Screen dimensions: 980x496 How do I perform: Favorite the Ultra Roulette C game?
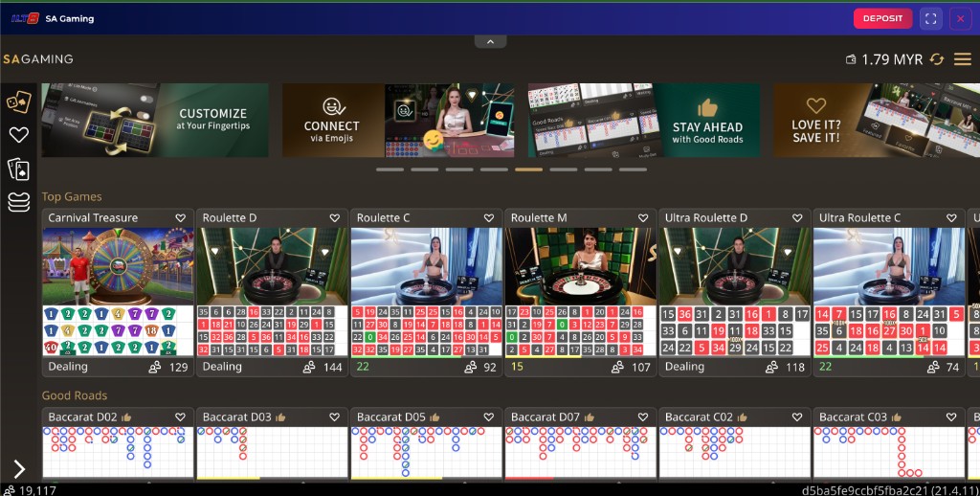click(x=951, y=217)
